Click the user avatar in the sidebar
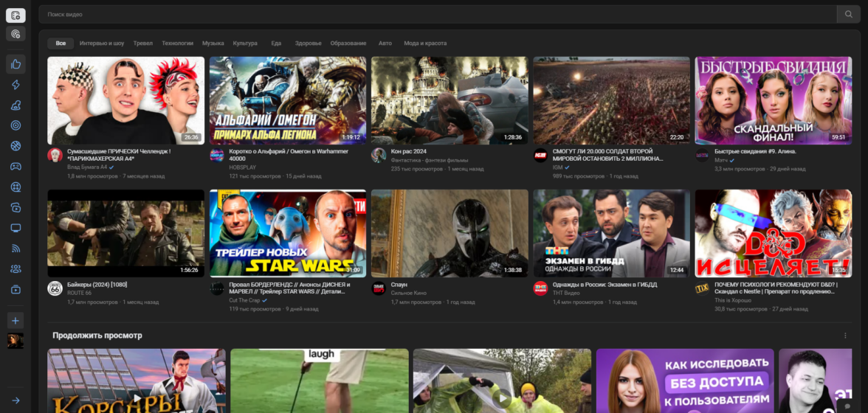Screen dimensions: 868x413 (x=15, y=341)
